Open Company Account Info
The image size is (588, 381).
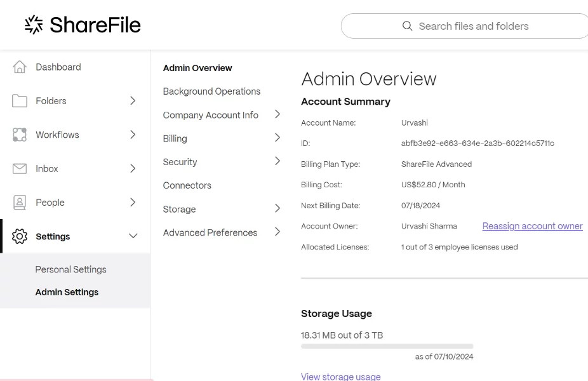pos(211,115)
